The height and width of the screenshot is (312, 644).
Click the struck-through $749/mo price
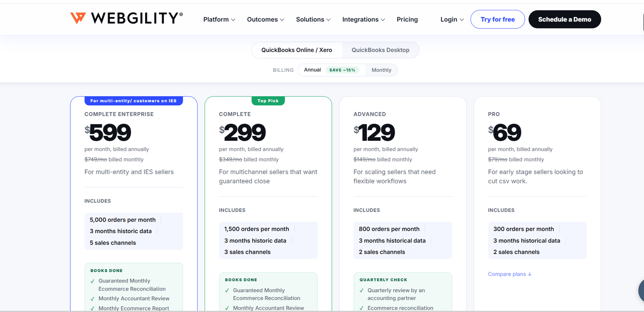96,160
